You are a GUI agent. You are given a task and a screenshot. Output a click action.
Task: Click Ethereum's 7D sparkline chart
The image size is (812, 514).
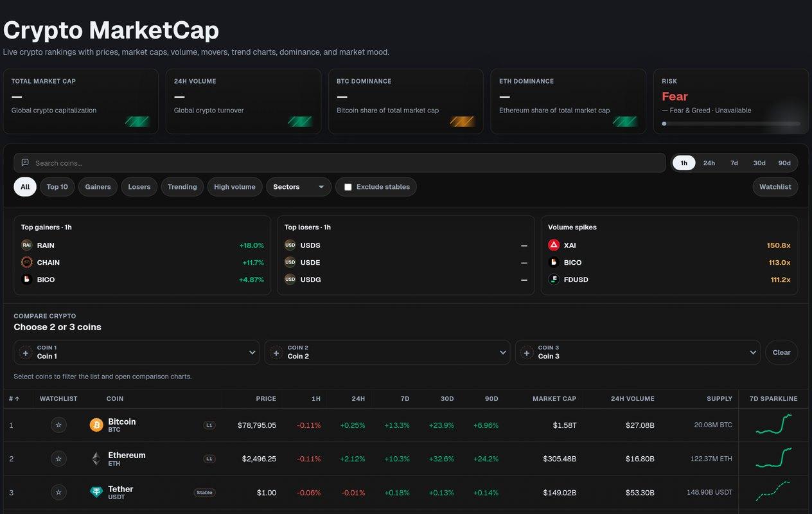(x=774, y=458)
